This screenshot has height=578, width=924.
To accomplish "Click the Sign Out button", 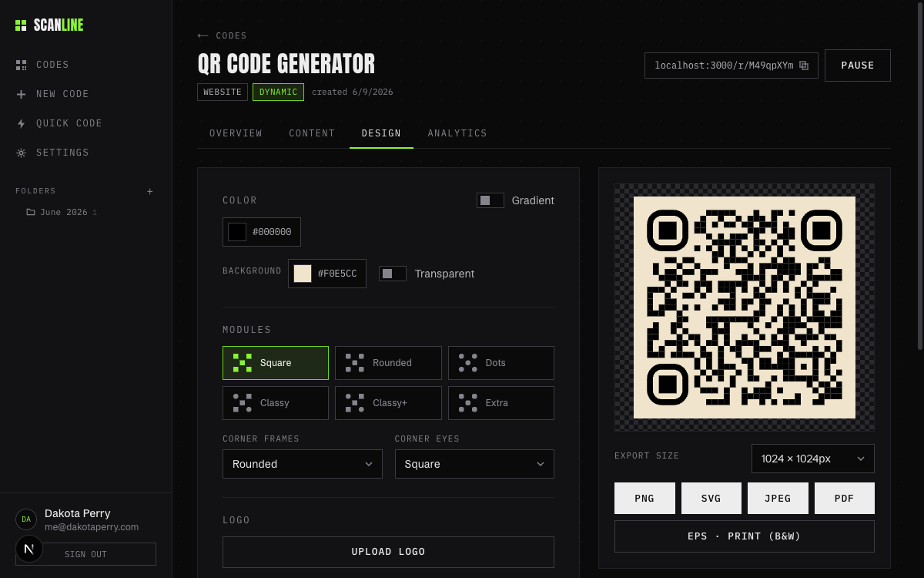I will coord(85,554).
